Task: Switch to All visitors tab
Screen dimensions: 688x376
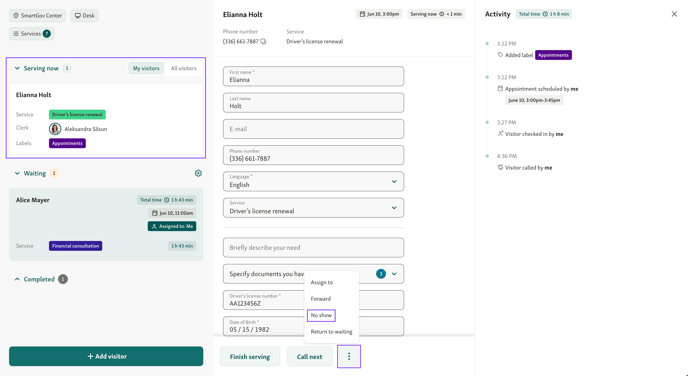Action: click(183, 68)
